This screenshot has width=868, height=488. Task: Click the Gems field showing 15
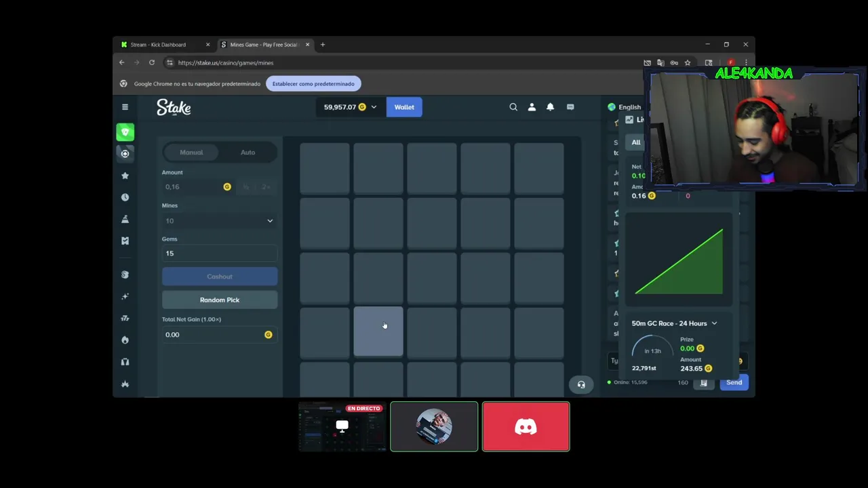(219, 253)
